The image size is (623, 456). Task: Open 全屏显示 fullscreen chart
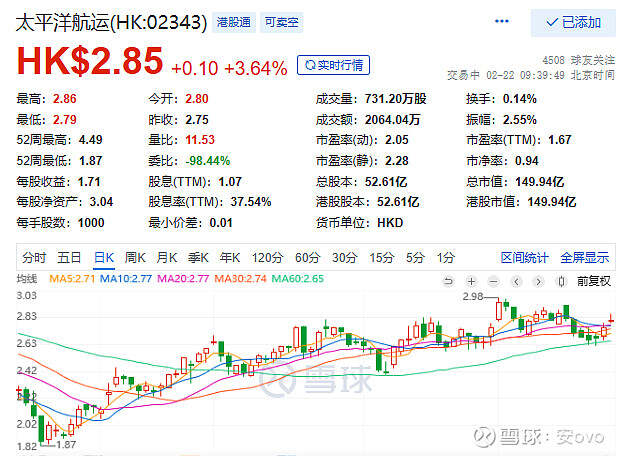pyautogui.click(x=584, y=258)
